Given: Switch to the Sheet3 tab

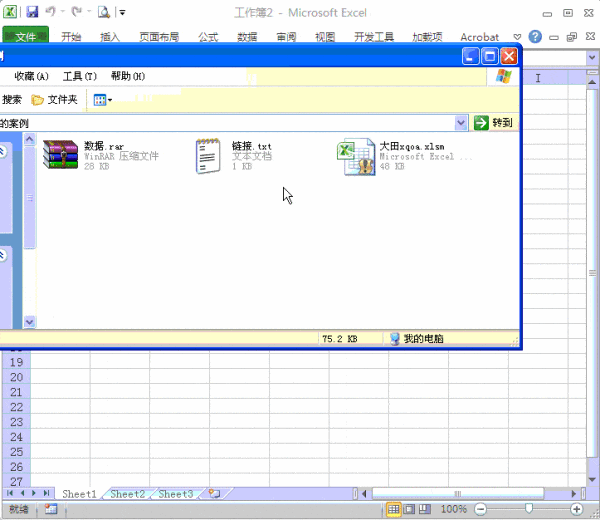Looking at the screenshot, I should pos(176,494).
